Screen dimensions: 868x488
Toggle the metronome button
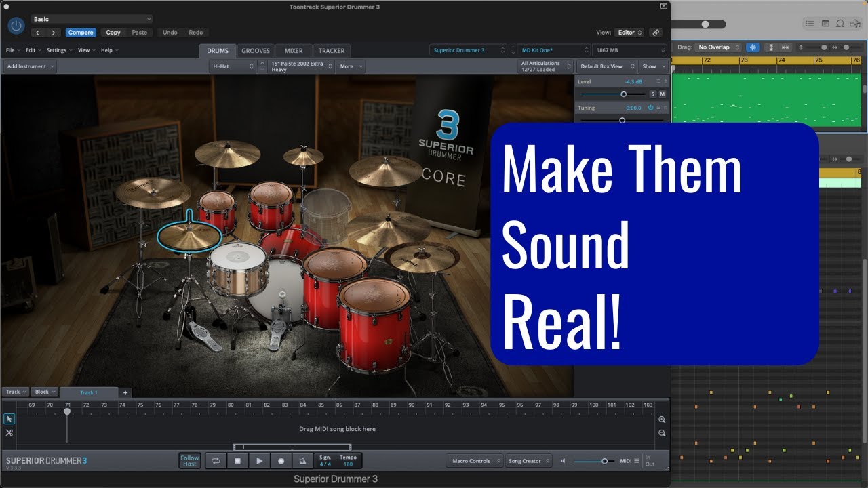(302, 461)
